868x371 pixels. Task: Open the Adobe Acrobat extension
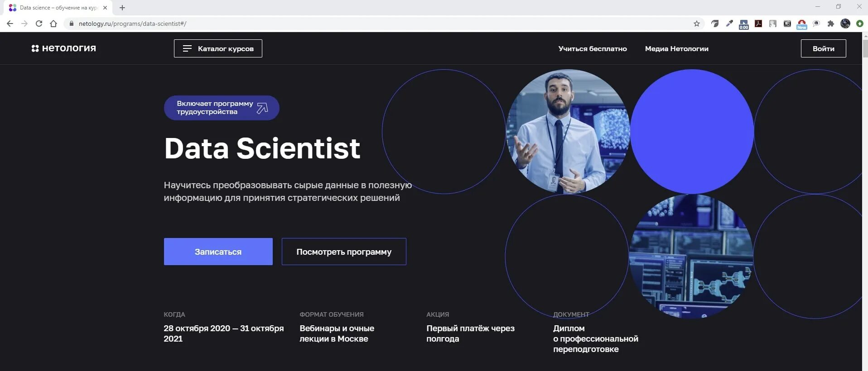(x=758, y=24)
